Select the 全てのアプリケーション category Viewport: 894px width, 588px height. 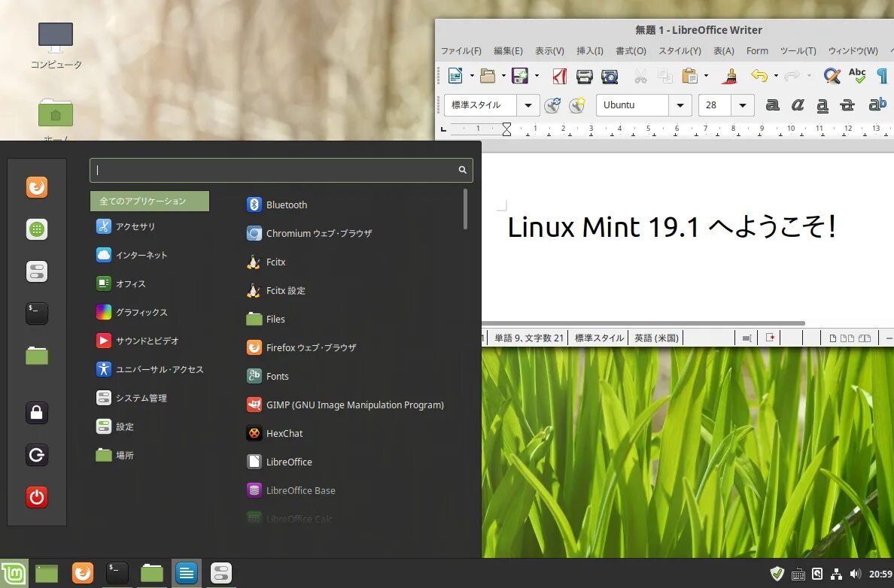click(150, 201)
